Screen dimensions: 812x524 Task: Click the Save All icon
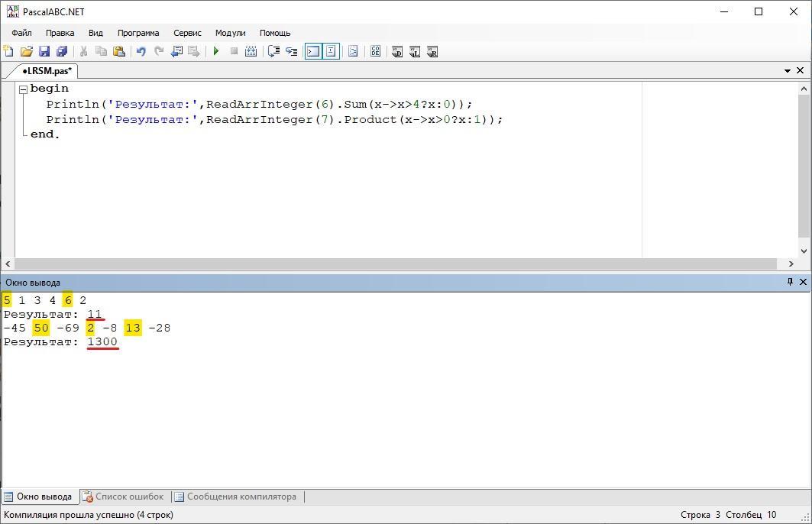(x=62, y=51)
